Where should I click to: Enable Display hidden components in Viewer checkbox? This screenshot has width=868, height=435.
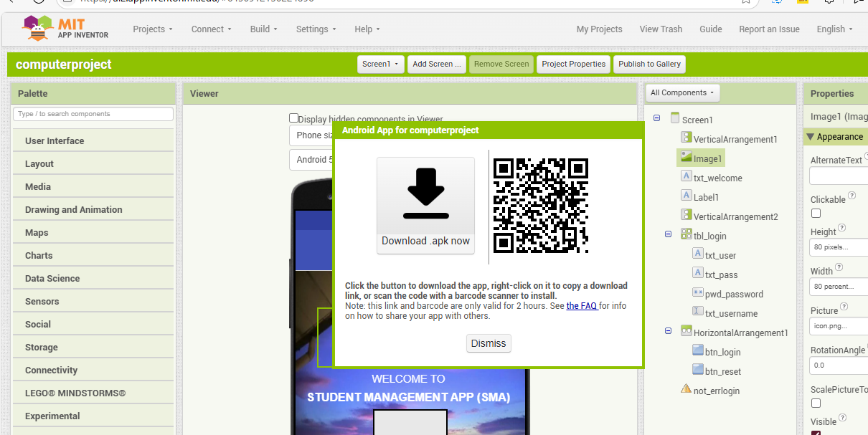(x=293, y=118)
